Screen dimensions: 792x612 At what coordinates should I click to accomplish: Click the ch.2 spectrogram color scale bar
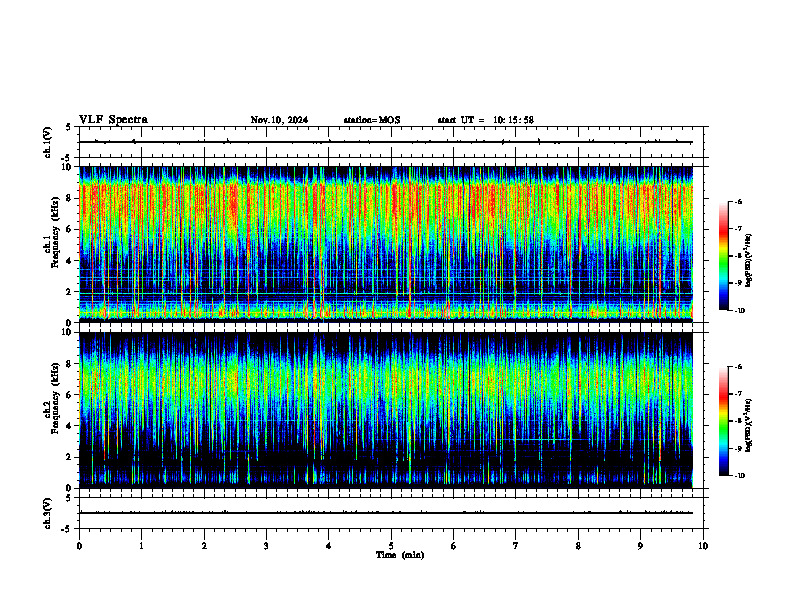click(x=723, y=421)
